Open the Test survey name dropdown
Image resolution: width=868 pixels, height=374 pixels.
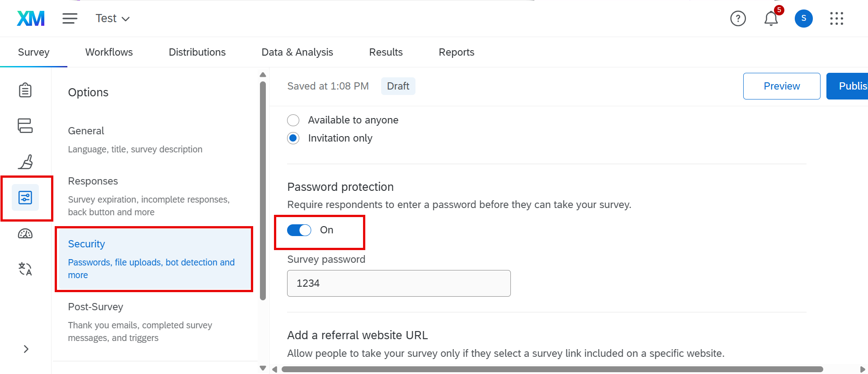click(113, 19)
